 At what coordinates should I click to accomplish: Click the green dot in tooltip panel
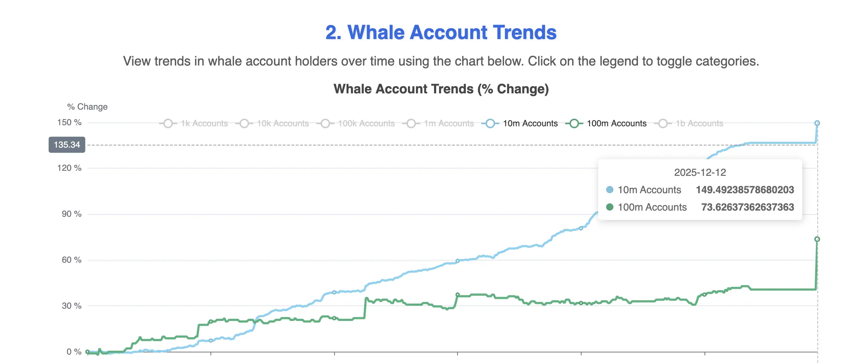pos(610,207)
